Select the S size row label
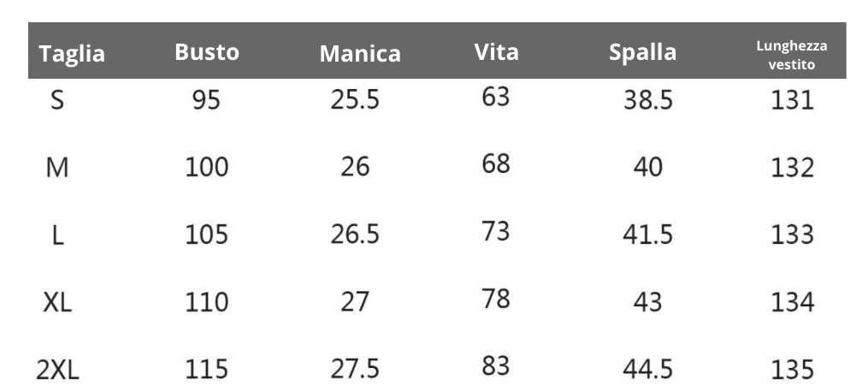Image resolution: width=868 pixels, height=386 pixels. [x=57, y=100]
